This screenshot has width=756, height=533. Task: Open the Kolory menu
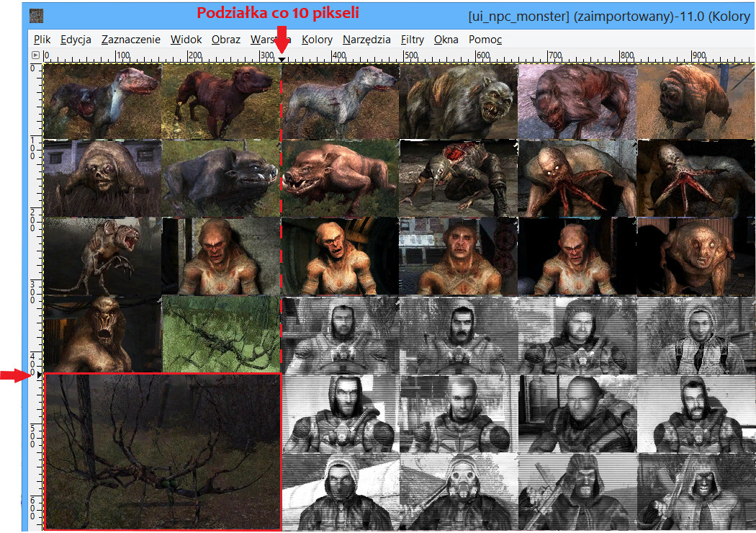tap(317, 40)
